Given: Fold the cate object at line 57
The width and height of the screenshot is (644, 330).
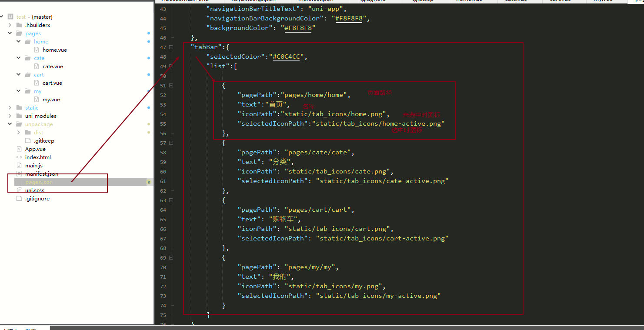Looking at the screenshot, I should pyautogui.click(x=171, y=143).
